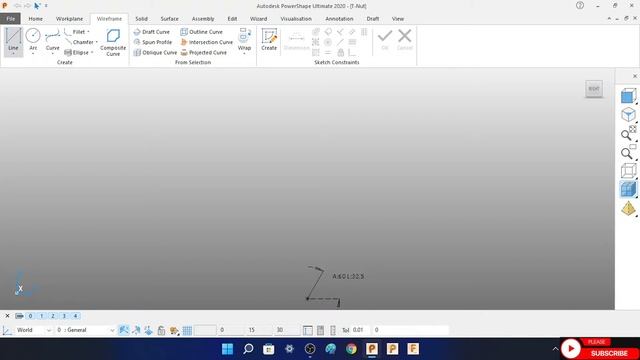640x360 pixels.
Task: Close the levels bar with the X
Action: click(x=7, y=316)
